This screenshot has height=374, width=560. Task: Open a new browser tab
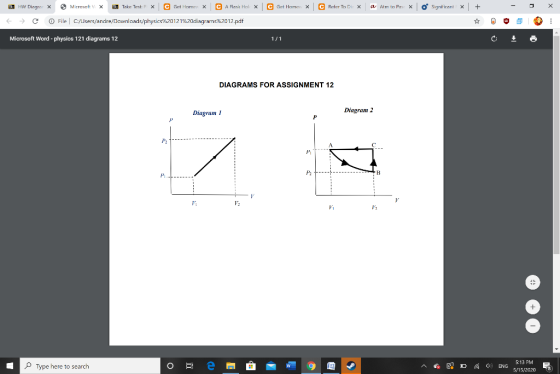click(x=478, y=6)
